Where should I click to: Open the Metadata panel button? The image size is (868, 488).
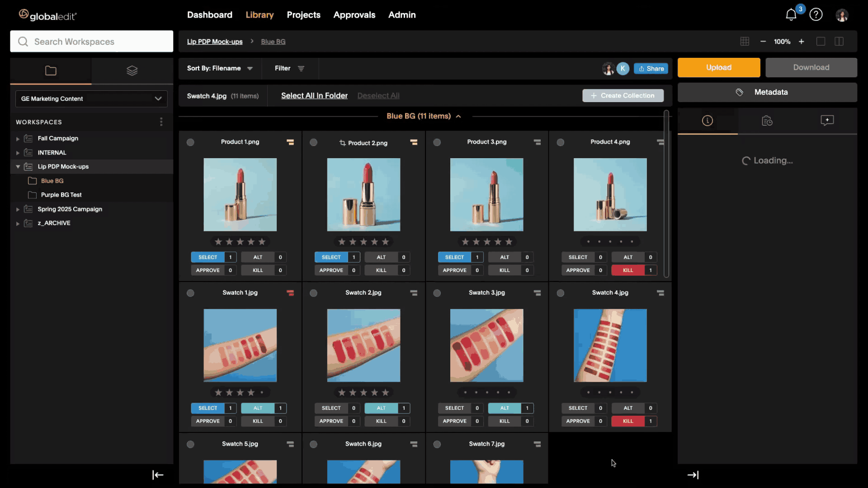click(767, 93)
